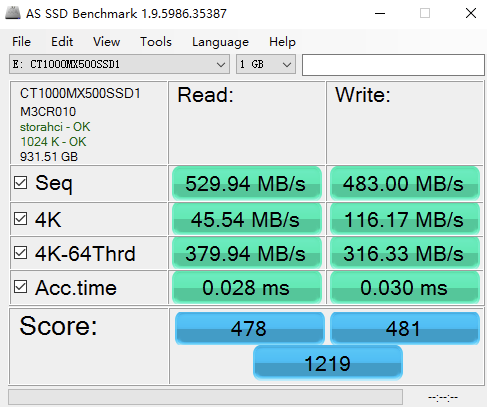Viewport: 487px width, 407px height.
Task: Uncheck the Acc.time test checkbox
Action: [x=20, y=287]
